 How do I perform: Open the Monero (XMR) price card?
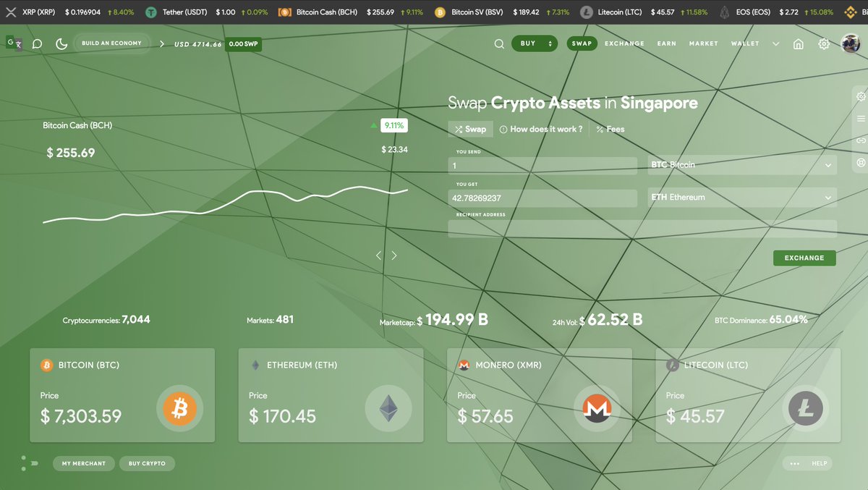540,395
